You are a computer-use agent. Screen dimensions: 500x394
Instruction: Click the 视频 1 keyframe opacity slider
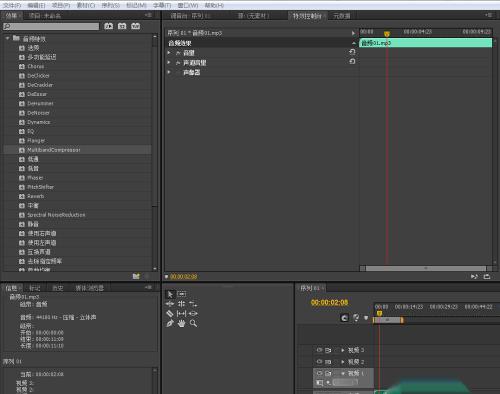[x=345, y=383]
